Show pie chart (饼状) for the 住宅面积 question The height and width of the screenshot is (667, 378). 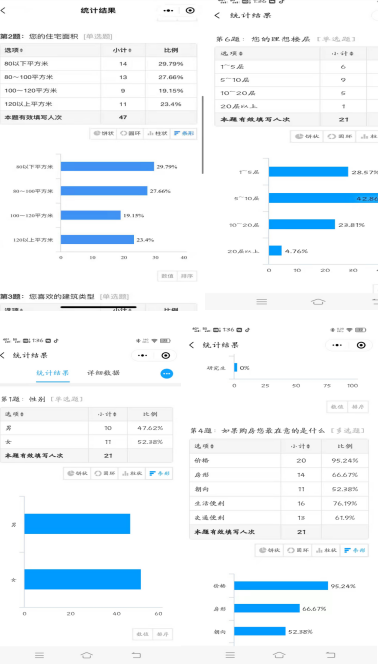103,133
